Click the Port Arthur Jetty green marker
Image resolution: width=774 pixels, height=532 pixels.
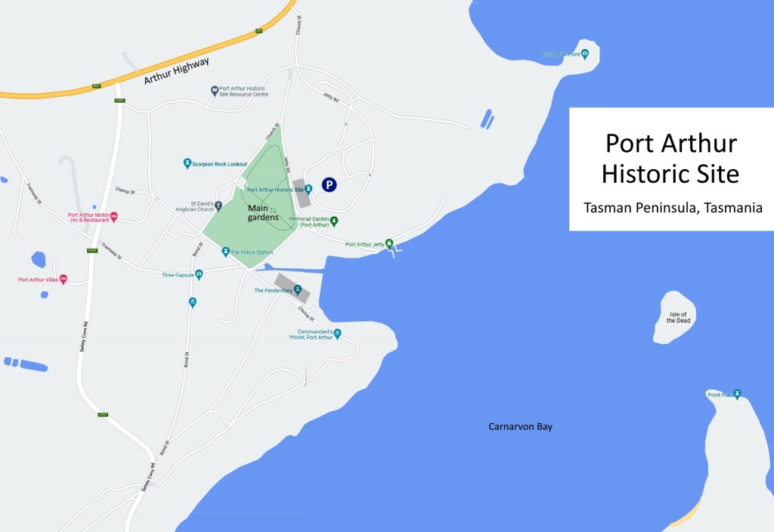(389, 244)
